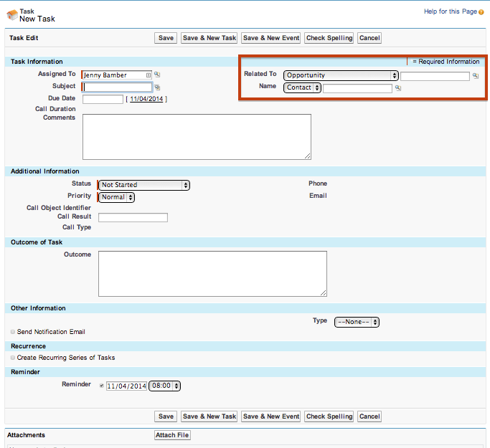Click the Name contact text field

[x=357, y=88]
